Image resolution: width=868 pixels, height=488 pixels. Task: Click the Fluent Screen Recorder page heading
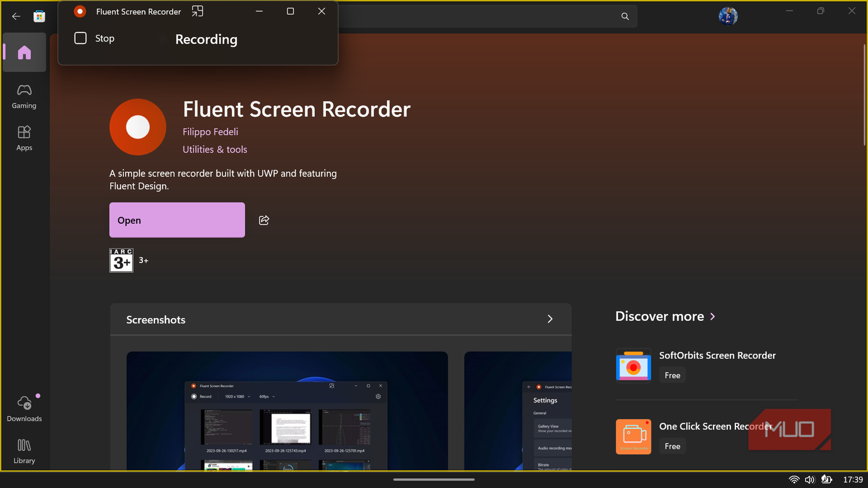297,109
